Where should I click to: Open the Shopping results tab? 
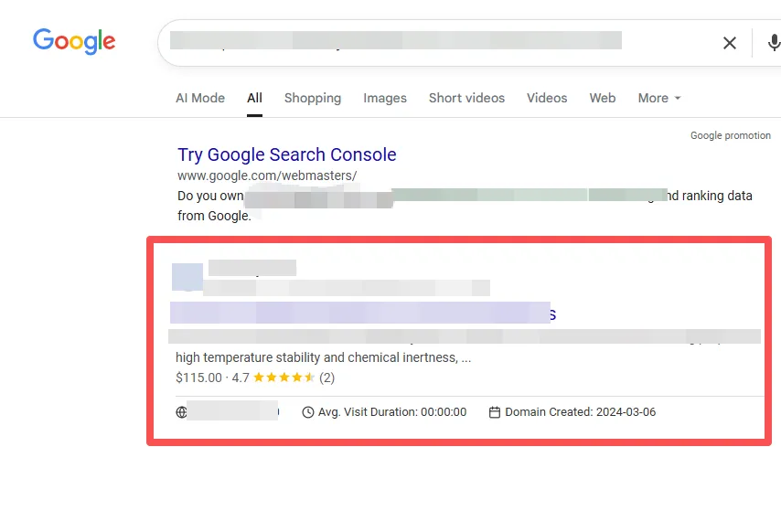tap(313, 98)
